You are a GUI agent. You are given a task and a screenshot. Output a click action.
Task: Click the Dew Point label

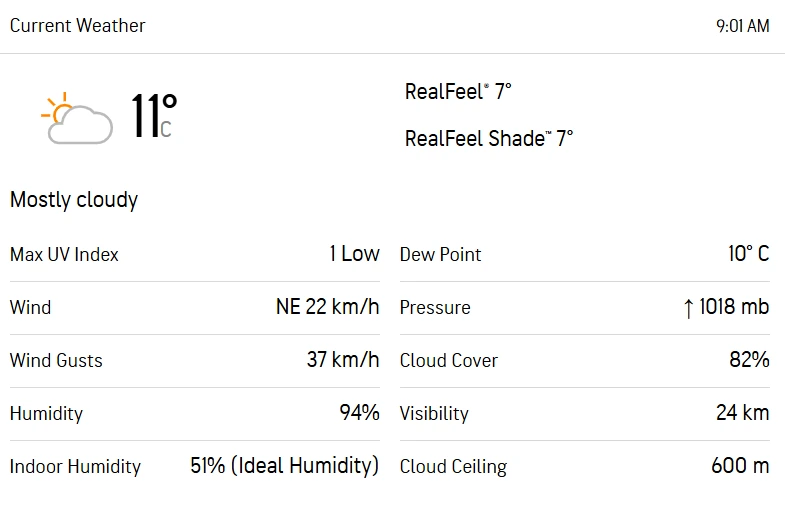pyautogui.click(x=440, y=255)
